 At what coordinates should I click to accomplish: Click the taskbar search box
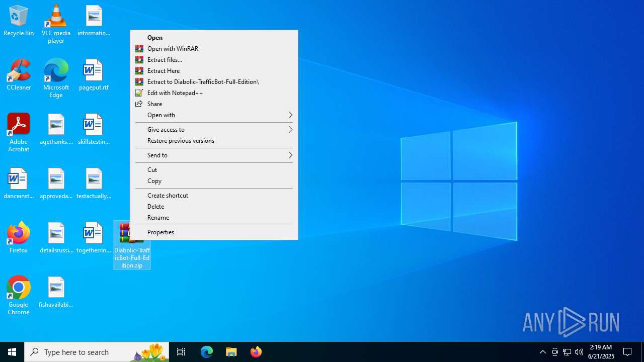coord(97,352)
